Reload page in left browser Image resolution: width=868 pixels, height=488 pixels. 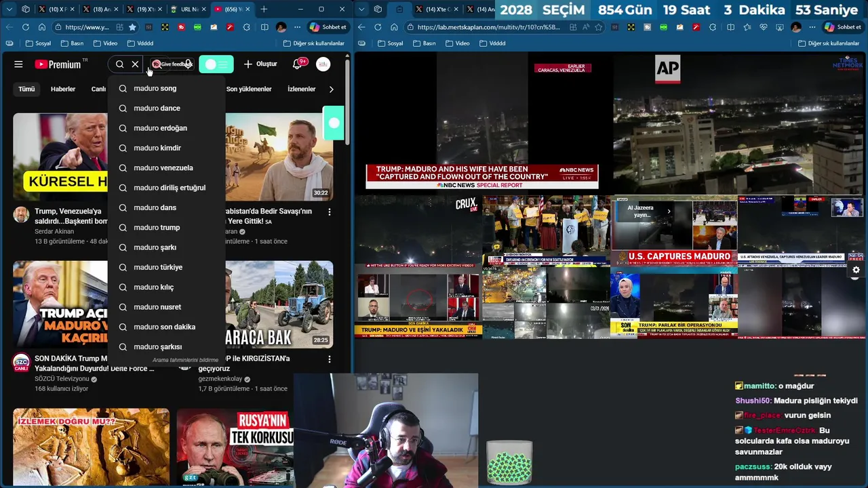(x=26, y=27)
